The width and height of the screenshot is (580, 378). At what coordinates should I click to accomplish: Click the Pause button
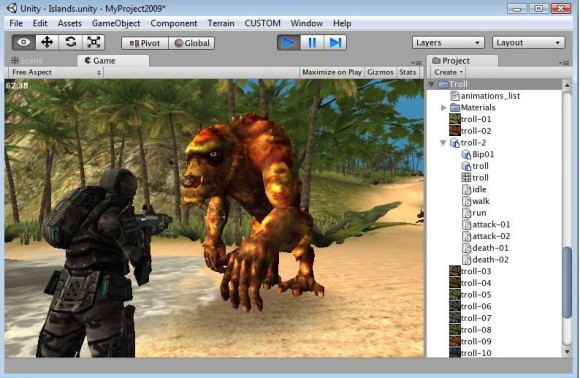click(x=312, y=43)
